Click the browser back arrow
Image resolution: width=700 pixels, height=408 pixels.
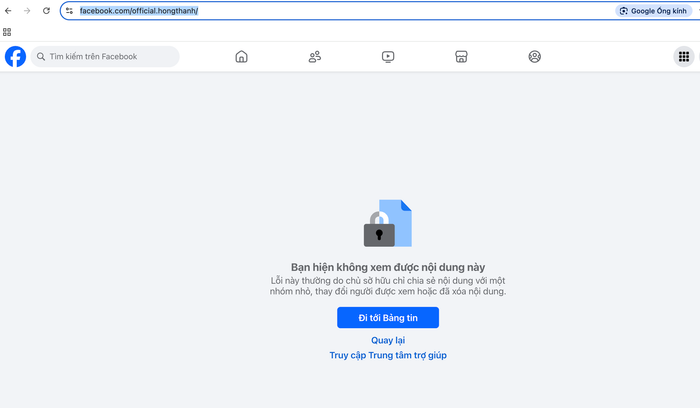(9, 10)
